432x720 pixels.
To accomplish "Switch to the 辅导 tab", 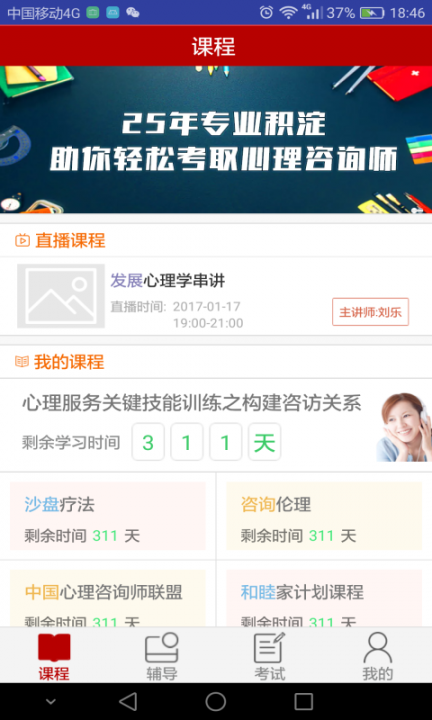I will pos(162,656).
